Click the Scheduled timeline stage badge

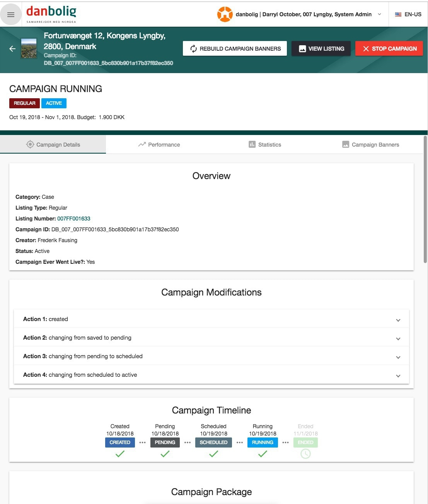point(213,442)
